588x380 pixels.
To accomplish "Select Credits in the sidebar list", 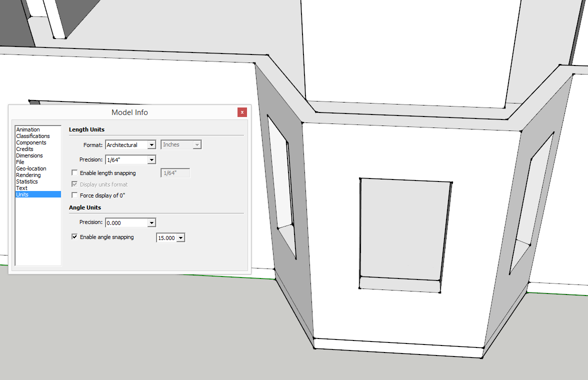I will coord(24,148).
